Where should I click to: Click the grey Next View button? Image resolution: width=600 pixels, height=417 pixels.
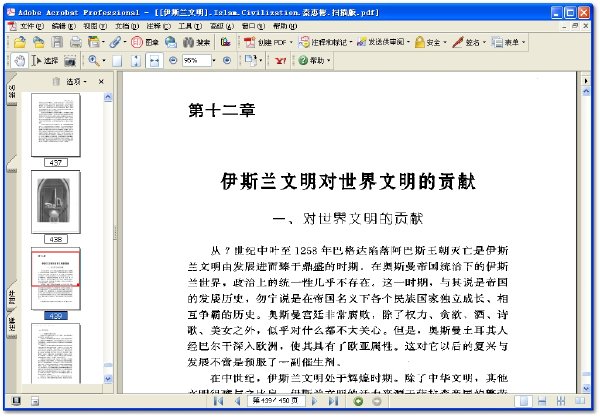coord(377,401)
